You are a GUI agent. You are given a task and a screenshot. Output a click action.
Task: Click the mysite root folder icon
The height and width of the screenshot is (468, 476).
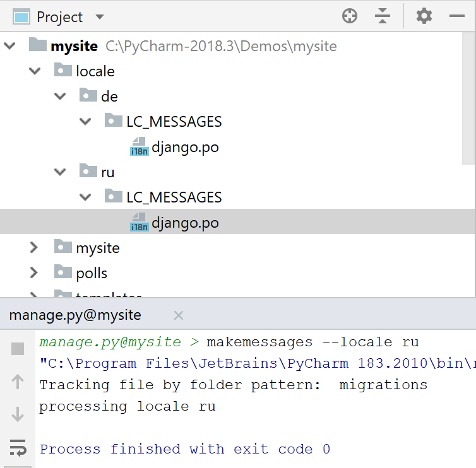coord(38,44)
